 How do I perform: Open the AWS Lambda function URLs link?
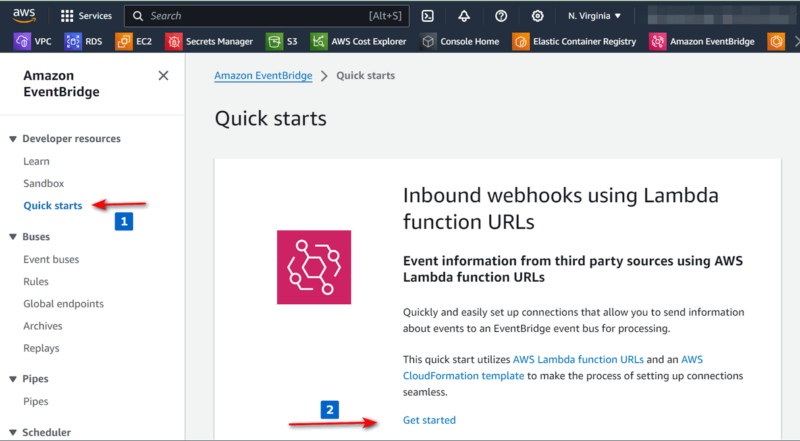pos(578,359)
